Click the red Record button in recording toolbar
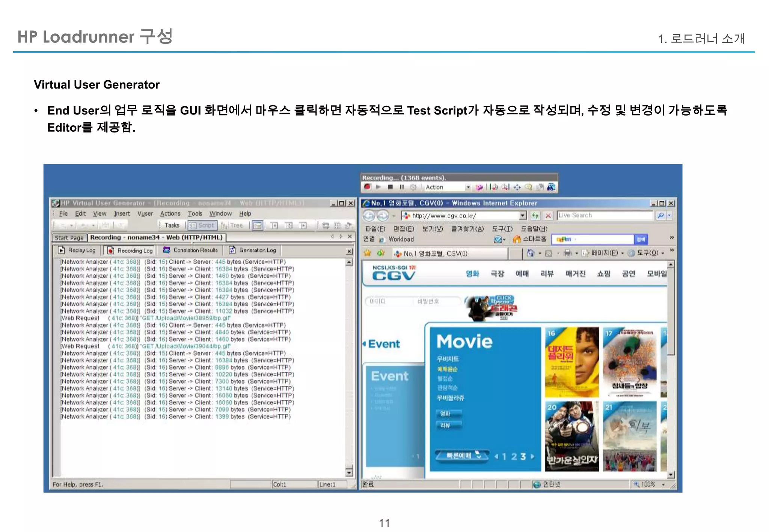The width and height of the screenshot is (769, 532). click(x=367, y=187)
